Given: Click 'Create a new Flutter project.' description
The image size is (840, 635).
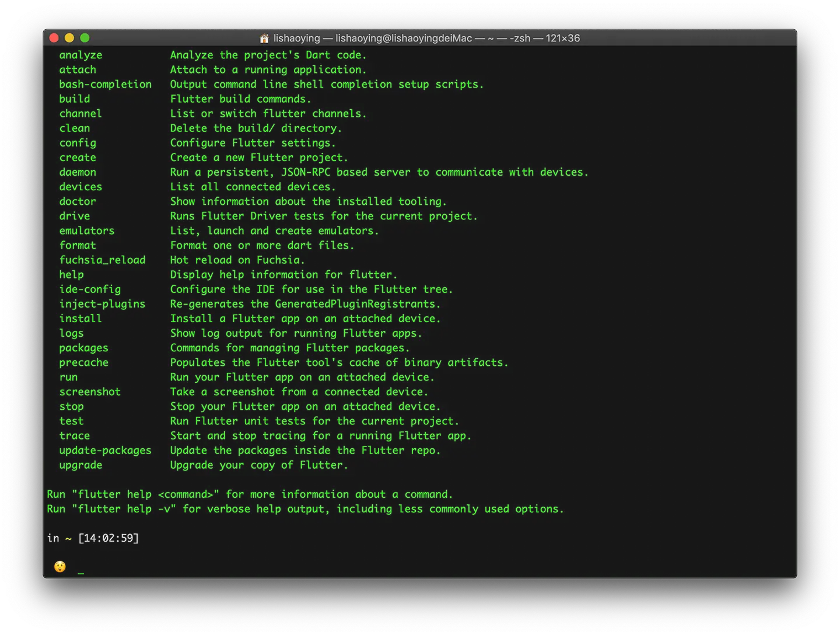Looking at the screenshot, I should pyautogui.click(x=259, y=158).
